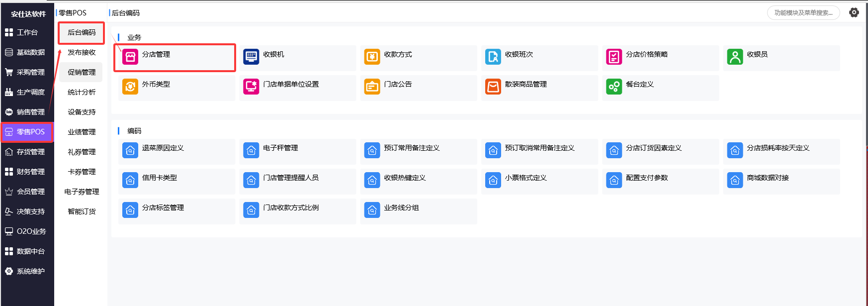Open the 礼券管理 submenu
The image size is (868, 306).
click(82, 152)
